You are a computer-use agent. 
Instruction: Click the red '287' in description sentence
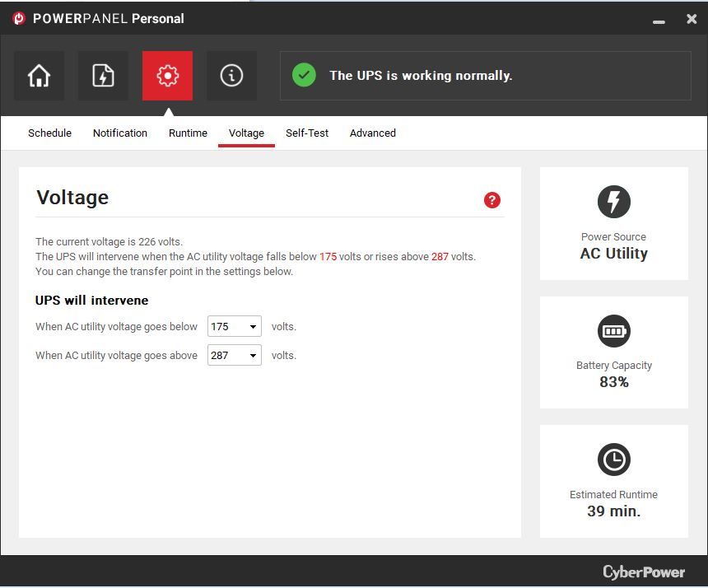click(440, 256)
